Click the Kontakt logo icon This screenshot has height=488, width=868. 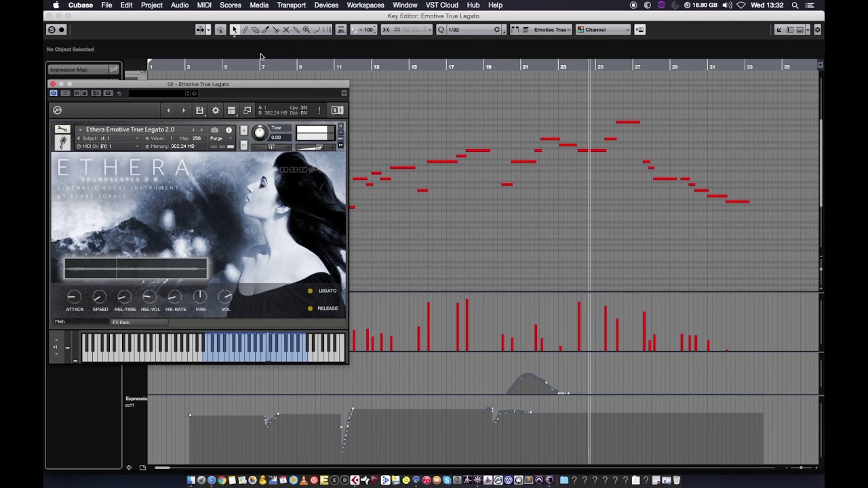[58, 110]
